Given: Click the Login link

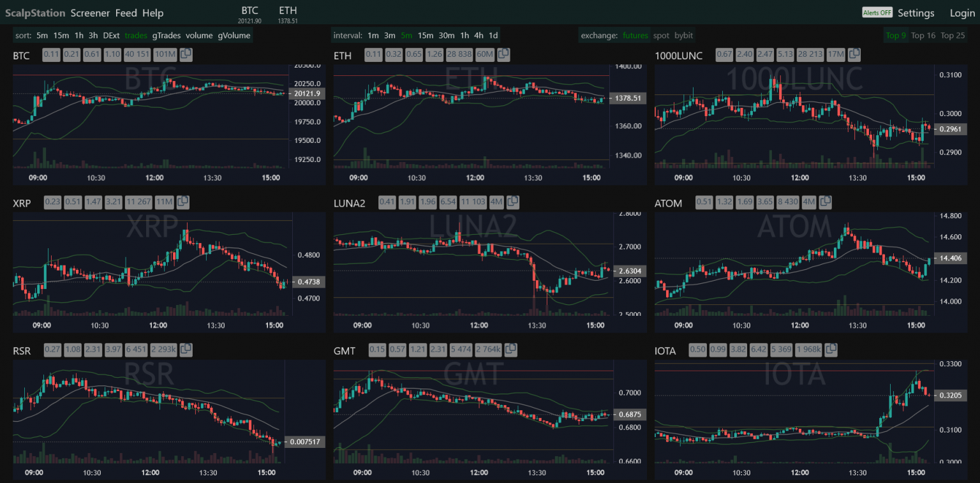Looking at the screenshot, I should click(962, 13).
